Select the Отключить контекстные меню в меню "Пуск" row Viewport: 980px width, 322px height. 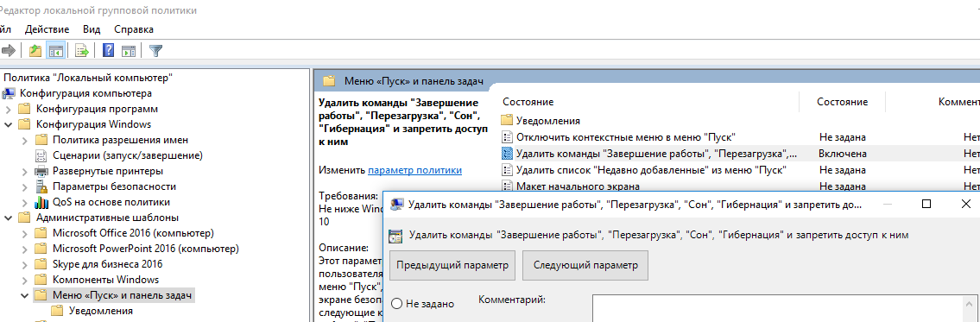626,137
